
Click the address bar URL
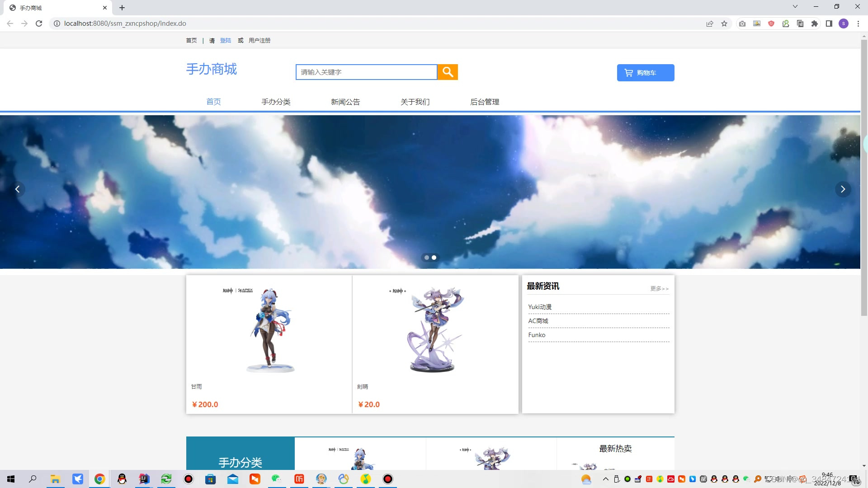tap(125, 23)
